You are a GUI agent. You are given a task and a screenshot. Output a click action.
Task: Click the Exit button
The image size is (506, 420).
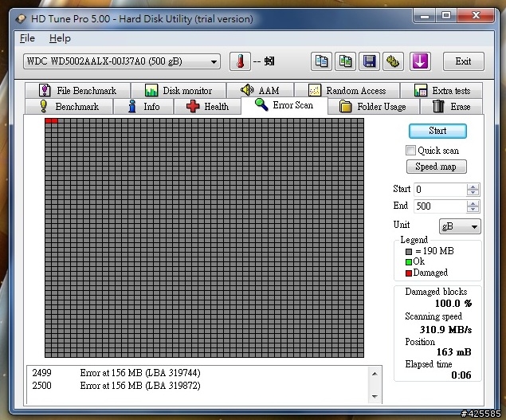coord(464,61)
